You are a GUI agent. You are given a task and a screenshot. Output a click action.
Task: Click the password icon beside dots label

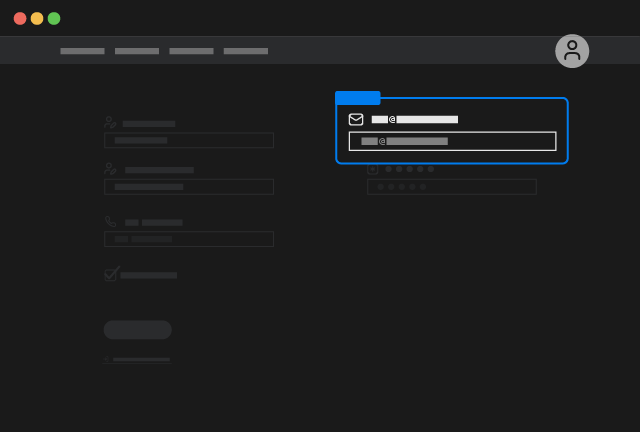pos(373,169)
